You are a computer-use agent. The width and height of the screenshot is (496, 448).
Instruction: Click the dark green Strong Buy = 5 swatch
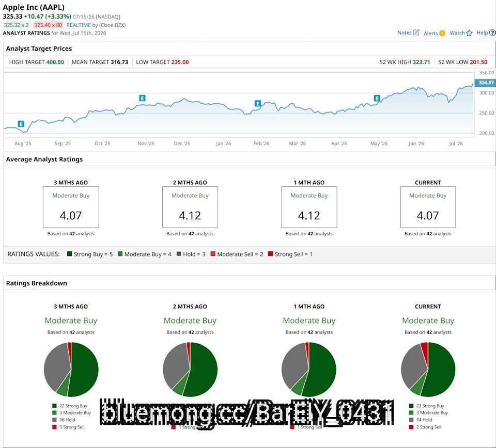pos(70,254)
